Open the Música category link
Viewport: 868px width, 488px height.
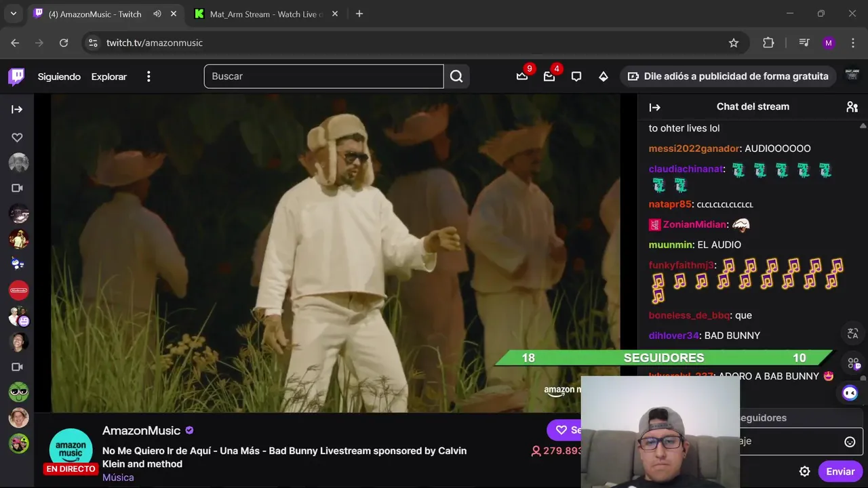(x=118, y=478)
